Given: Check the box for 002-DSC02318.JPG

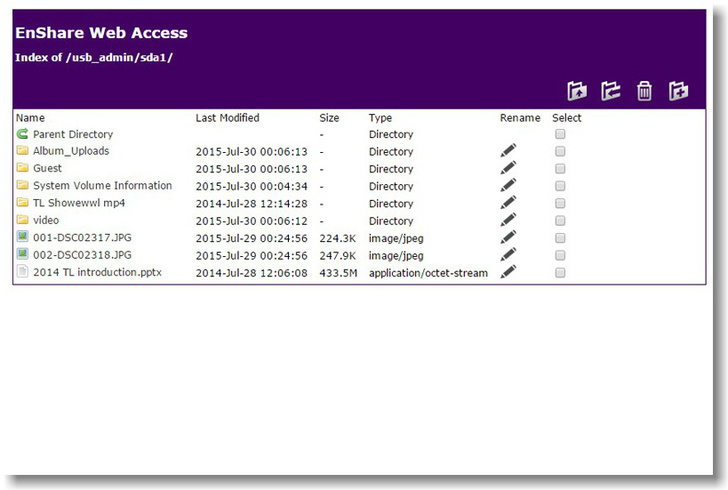Looking at the screenshot, I should pos(560,254).
